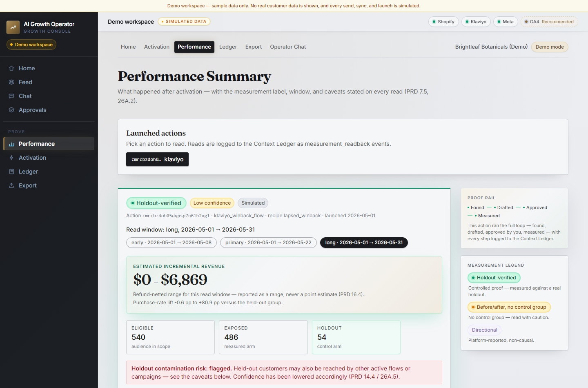The height and width of the screenshot is (388, 588).
Task: Click the Holdout-verified badge in Measurement Legend
Action: pos(494,278)
